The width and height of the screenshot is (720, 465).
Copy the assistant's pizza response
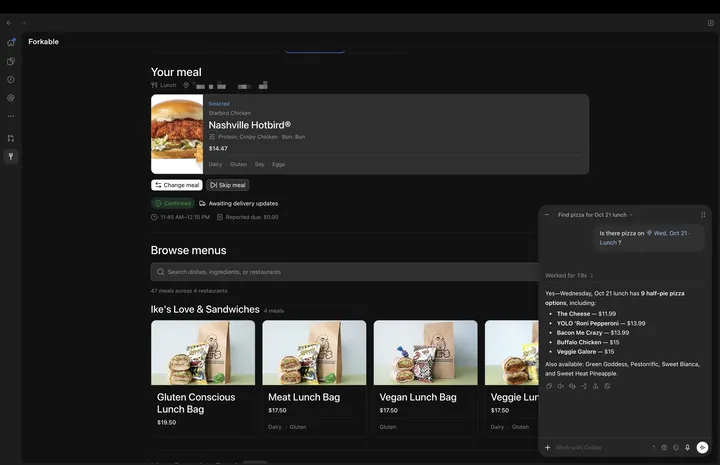pyautogui.click(x=549, y=386)
